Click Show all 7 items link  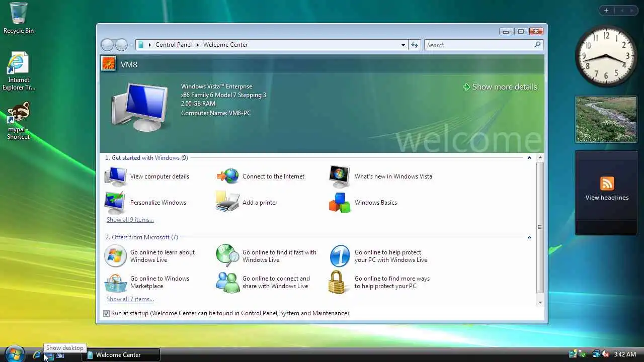[x=130, y=299]
